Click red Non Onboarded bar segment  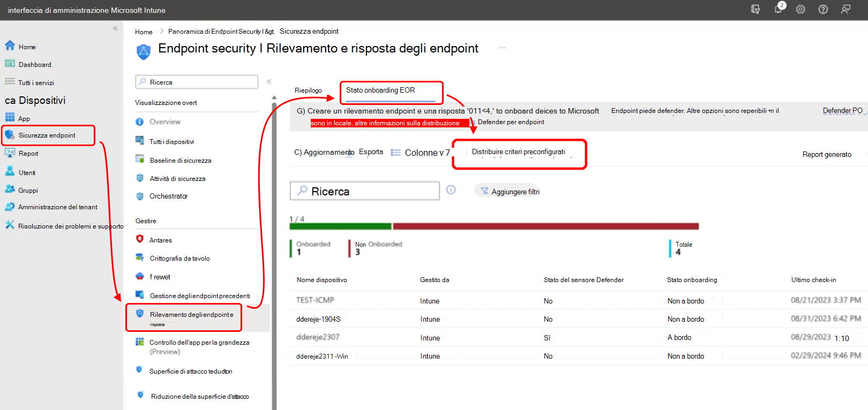coord(545,226)
